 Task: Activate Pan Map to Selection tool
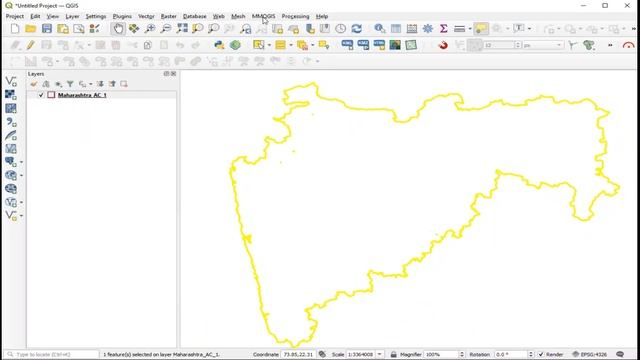(x=134, y=29)
